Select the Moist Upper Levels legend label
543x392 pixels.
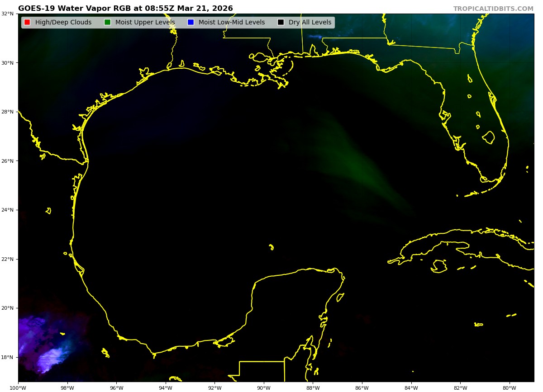pyautogui.click(x=145, y=23)
